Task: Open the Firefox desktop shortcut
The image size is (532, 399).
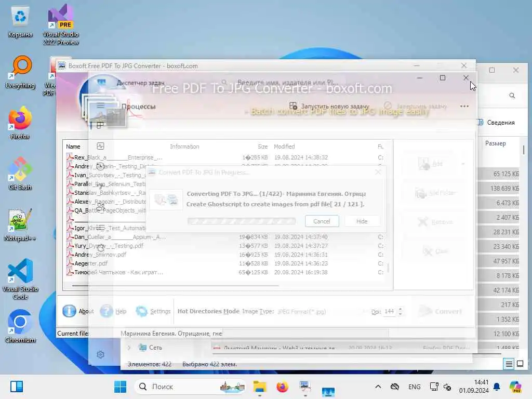Action: 20,123
